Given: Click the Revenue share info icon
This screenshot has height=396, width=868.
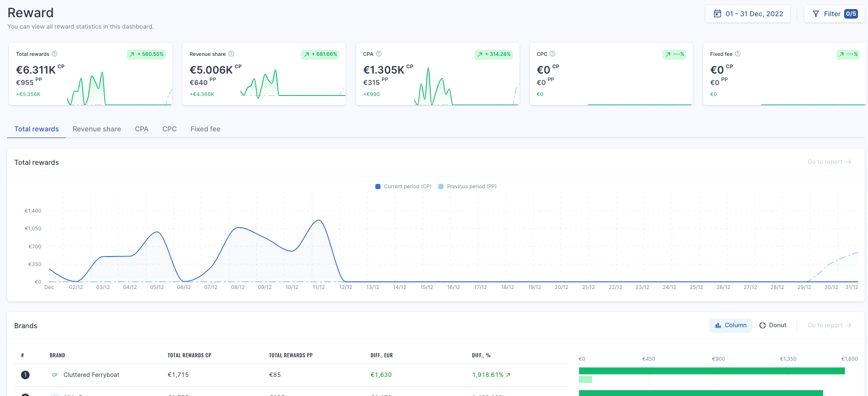Looking at the screenshot, I should click(231, 54).
